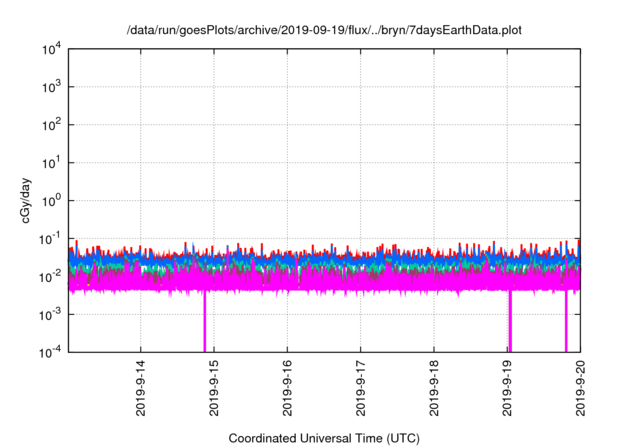Click the 10^-3 y-axis tick label
Viewport: 640px width, 448px height.
pyautogui.click(x=50, y=315)
